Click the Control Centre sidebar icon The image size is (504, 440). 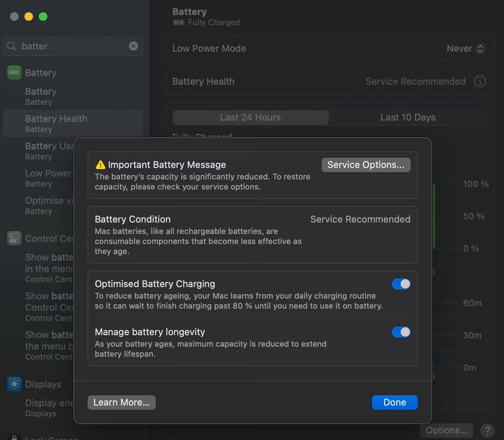14,238
